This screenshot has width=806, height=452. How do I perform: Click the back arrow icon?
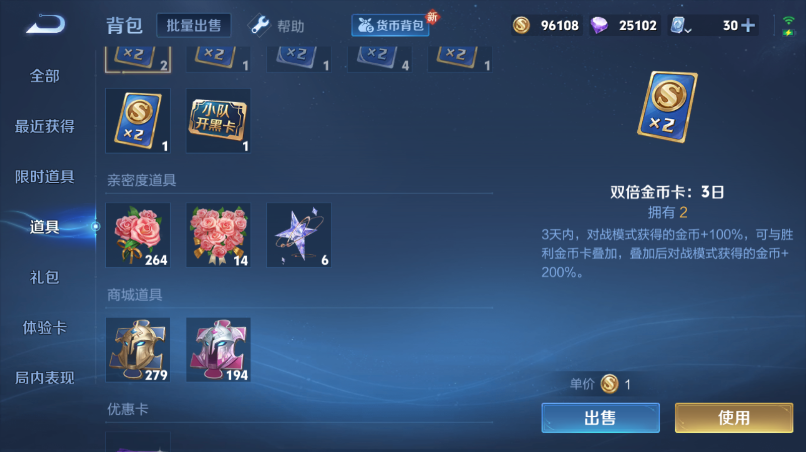tap(46, 24)
